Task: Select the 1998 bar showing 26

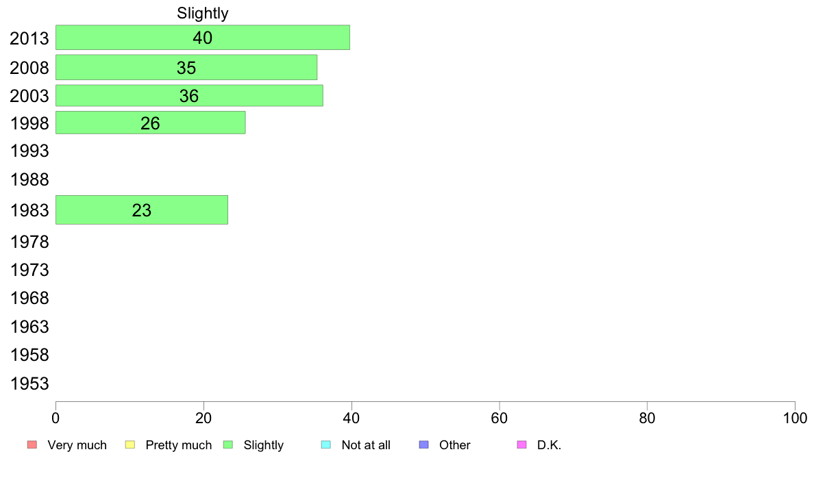Action: click(151, 123)
